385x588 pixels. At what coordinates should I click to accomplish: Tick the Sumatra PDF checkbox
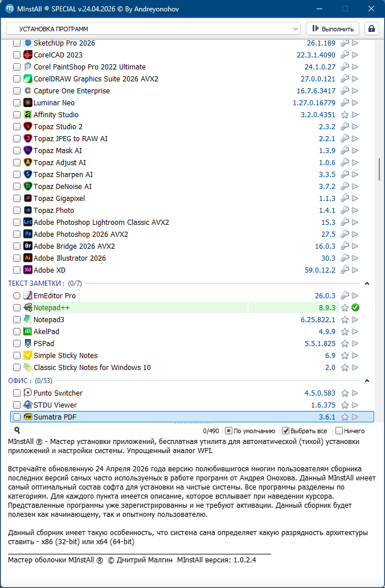17,417
